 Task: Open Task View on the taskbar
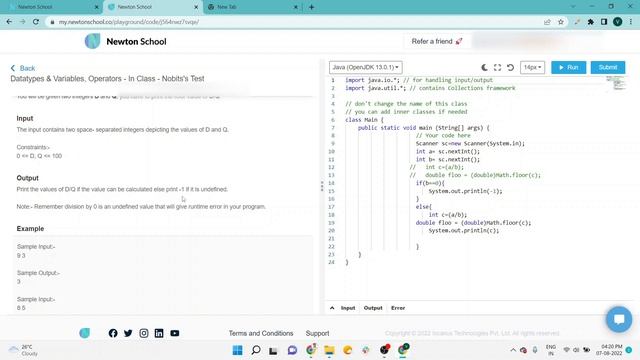pyautogui.click(x=273, y=350)
